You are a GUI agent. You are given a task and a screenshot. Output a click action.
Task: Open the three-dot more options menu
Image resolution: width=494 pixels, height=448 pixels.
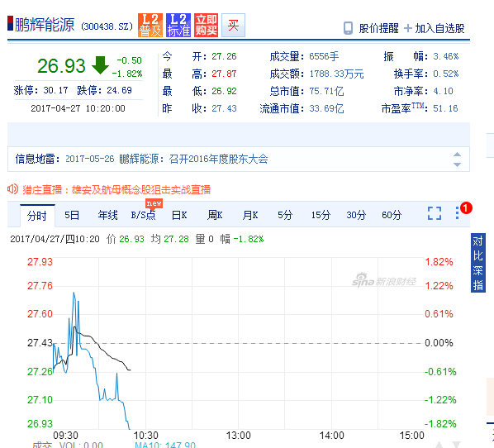[457, 213]
